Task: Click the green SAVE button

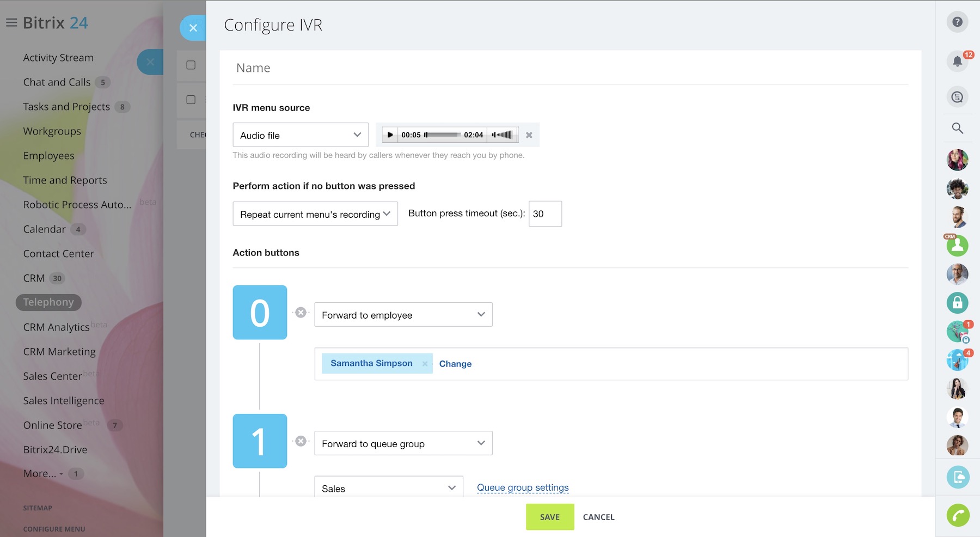Action: point(549,517)
